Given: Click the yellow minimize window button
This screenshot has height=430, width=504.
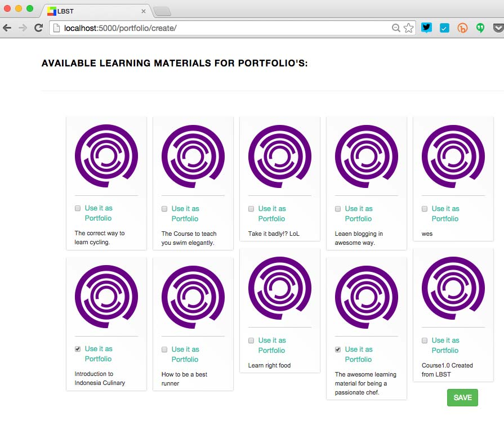Looking at the screenshot, I should (x=19, y=8).
